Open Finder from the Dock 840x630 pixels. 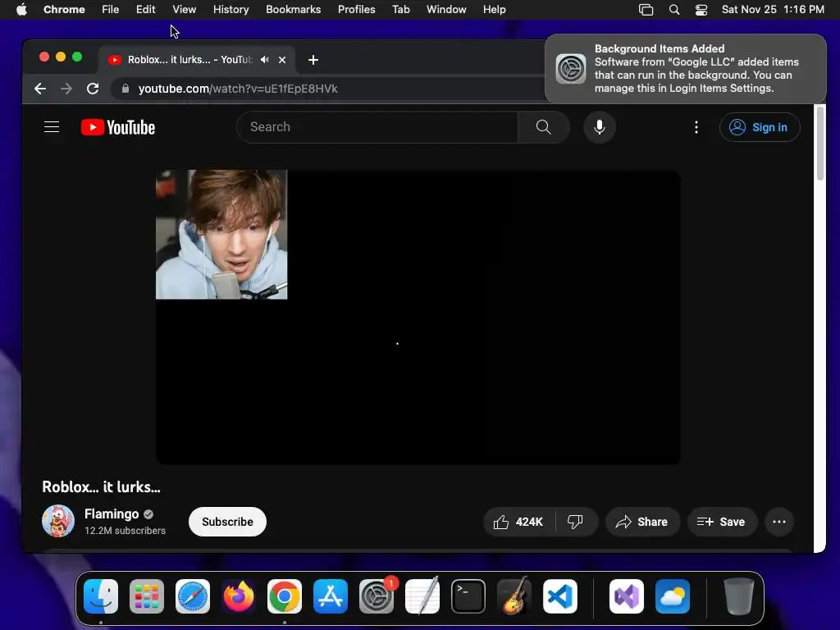tap(101, 596)
